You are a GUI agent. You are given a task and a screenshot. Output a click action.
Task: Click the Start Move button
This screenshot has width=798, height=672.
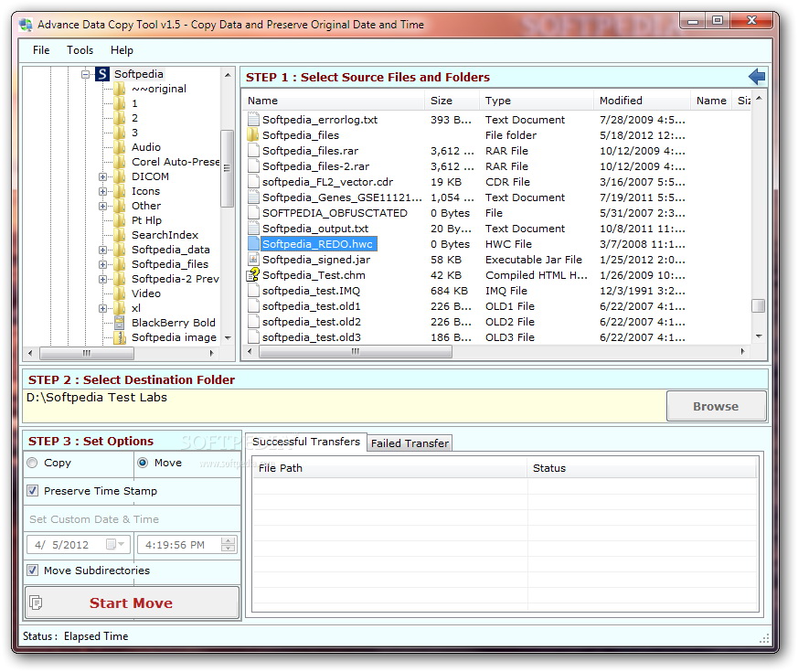pos(132,603)
